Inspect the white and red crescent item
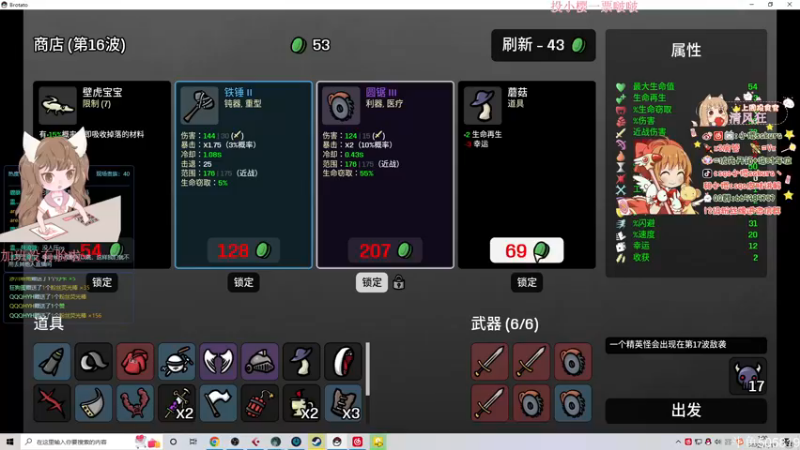The width and height of the screenshot is (800, 450). pyautogui.click(x=343, y=361)
